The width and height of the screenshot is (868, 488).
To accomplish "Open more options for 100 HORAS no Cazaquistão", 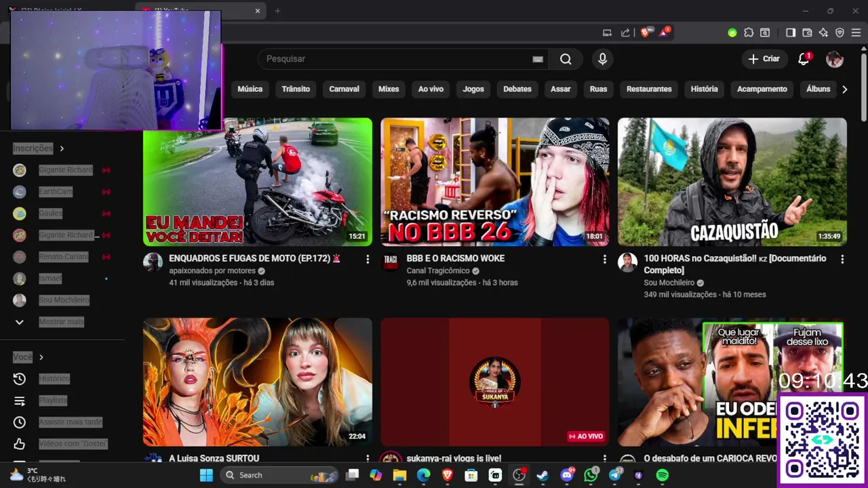I will [x=842, y=259].
